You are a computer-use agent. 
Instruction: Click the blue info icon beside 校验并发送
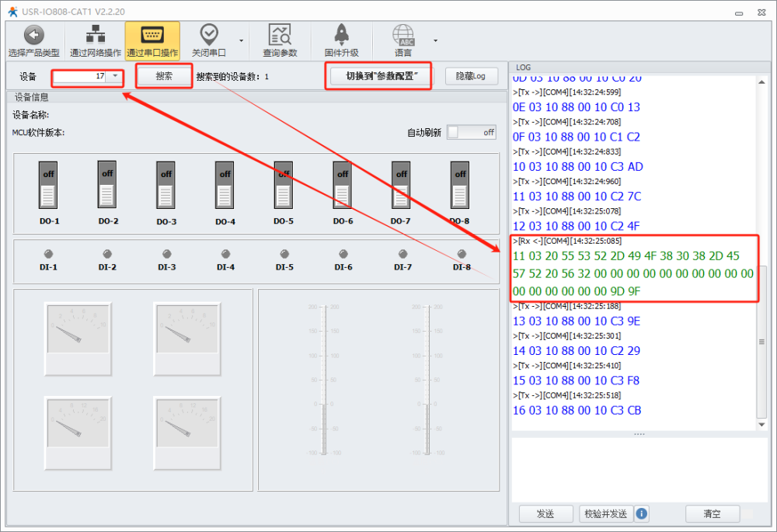(x=642, y=513)
